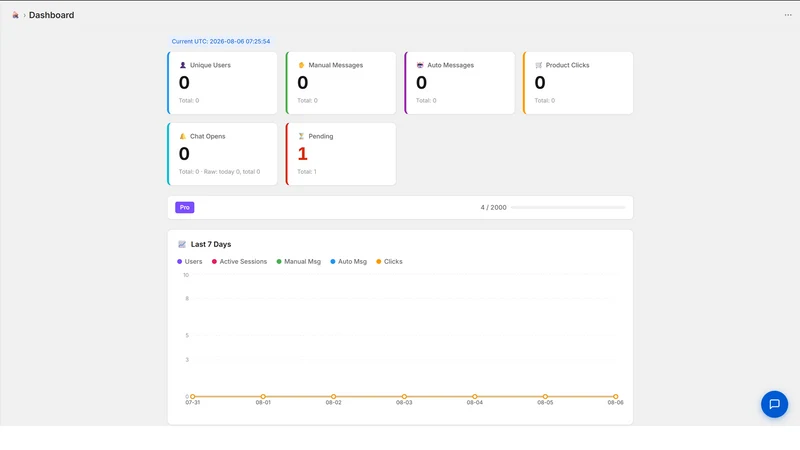This screenshot has width=800, height=450.
Task: Click the Product Clicks cart icon
Action: coord(538,65)
